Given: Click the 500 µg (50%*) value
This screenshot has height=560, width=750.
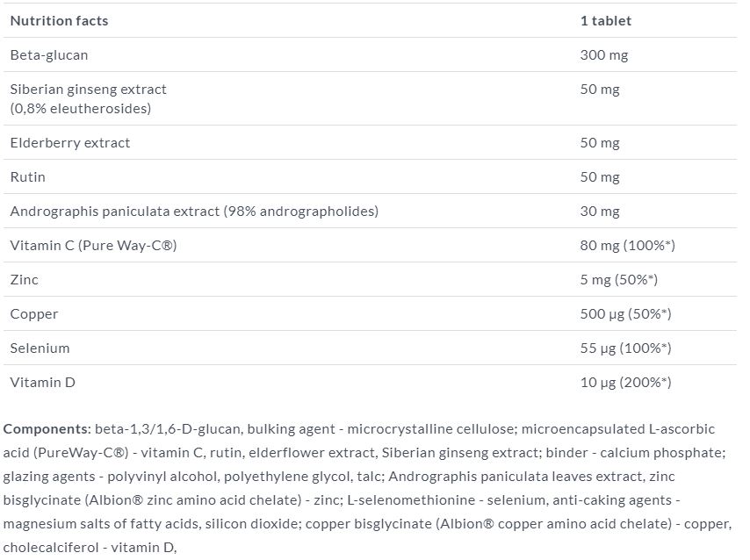Looking at the screenshot, I should (x=626, y=313).
